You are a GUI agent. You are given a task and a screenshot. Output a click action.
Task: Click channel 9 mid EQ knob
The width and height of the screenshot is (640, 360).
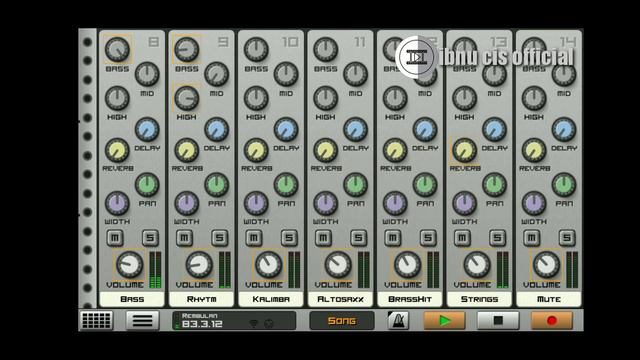216,74
